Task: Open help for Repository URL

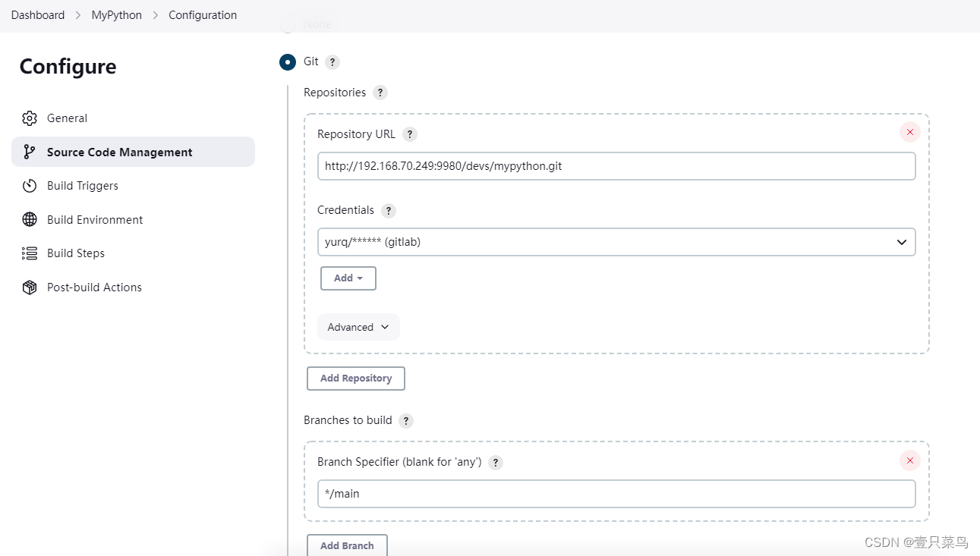Action: (410, 134)
